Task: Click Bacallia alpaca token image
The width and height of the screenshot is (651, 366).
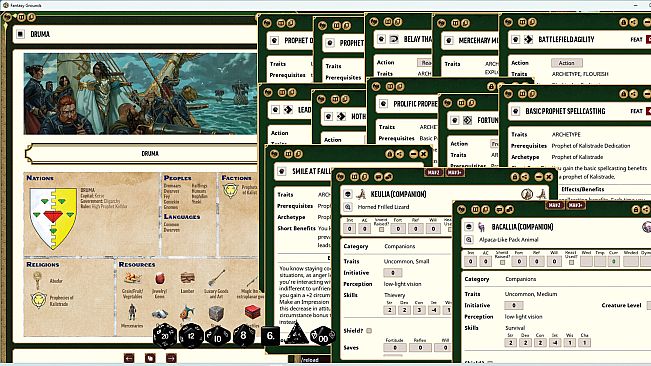Action: point(482,227)
